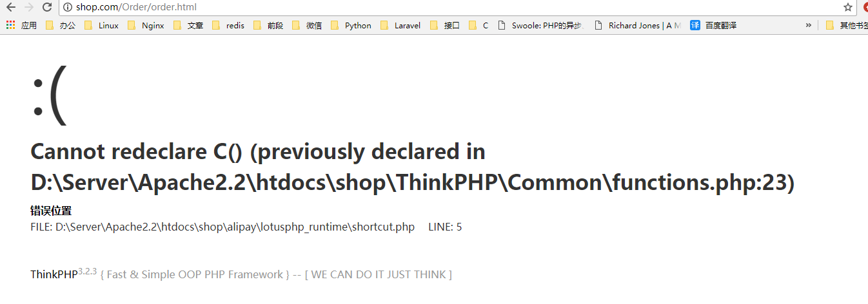Open the redis bookmark folder
Viewport: 868px width, 304px height.
pyautogui.click(x=228, y=26)
